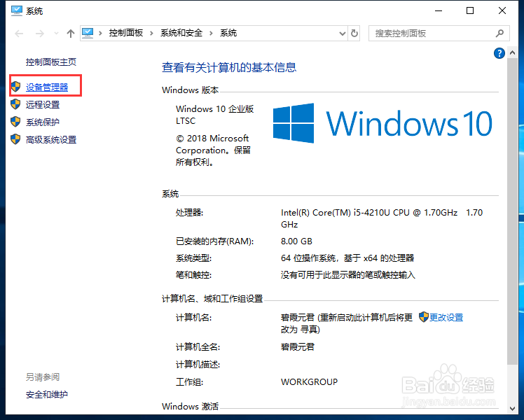Click 碧霞元君 value beside 计算机全名
The height and width of the screenshot is (420, 524).
tap(298, 347)
